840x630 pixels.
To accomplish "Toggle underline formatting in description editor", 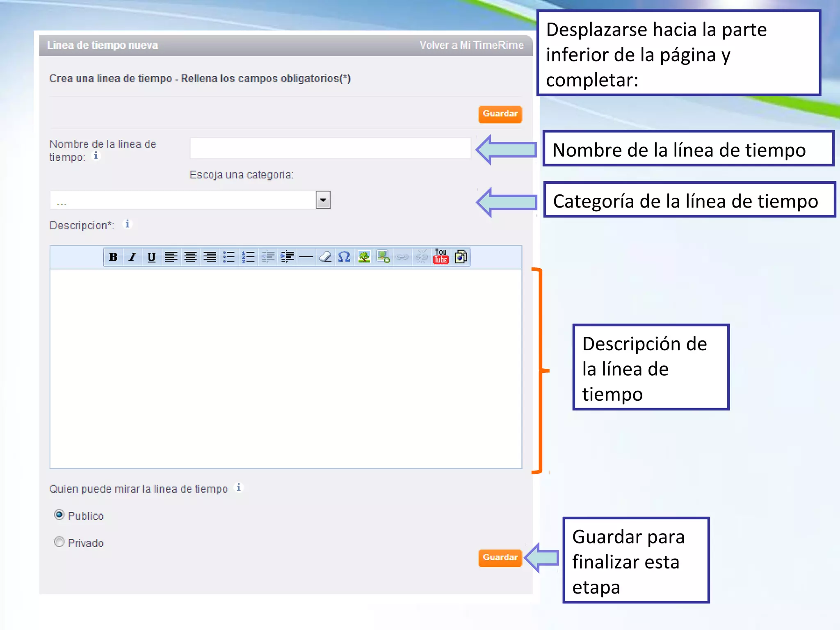I will pyautogui.click(x=151, y=257).
